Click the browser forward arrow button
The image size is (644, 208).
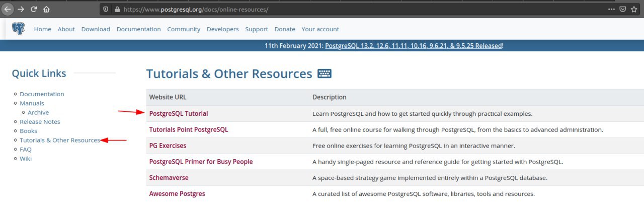click(21, 9)
